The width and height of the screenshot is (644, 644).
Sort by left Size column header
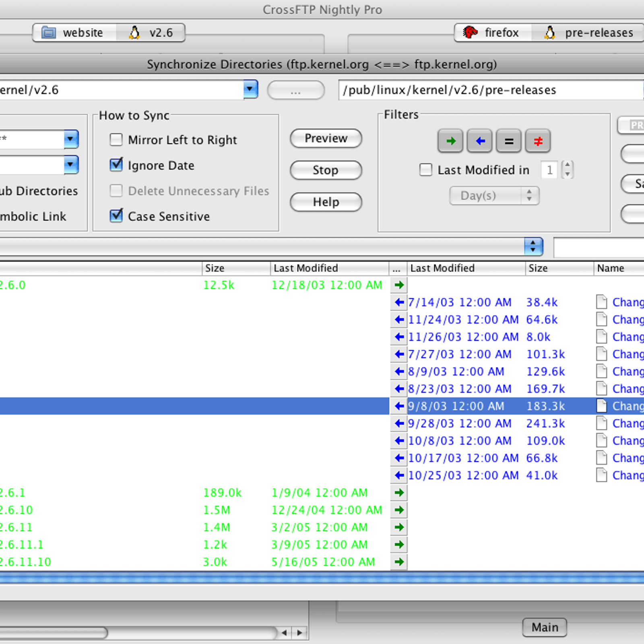tap(236, 268)
